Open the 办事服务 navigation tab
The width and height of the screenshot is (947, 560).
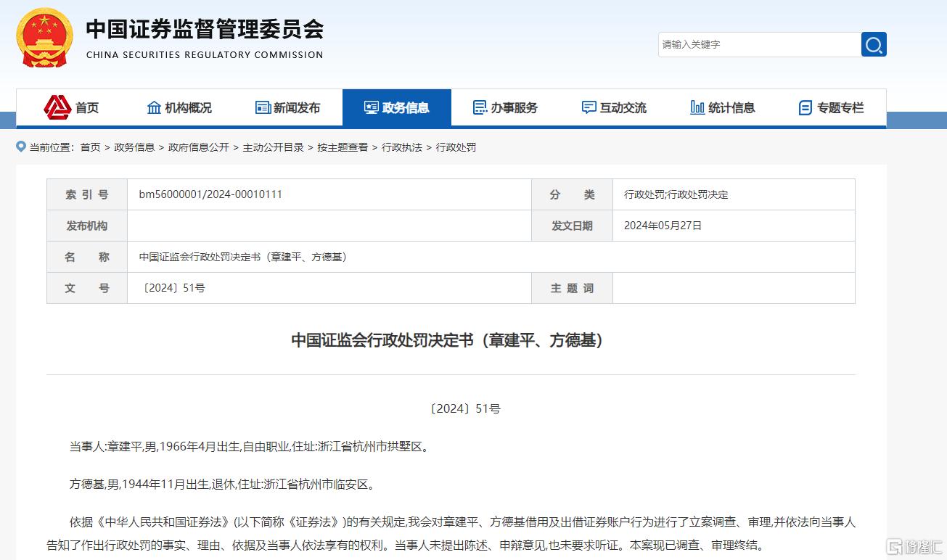coord(506,107)
